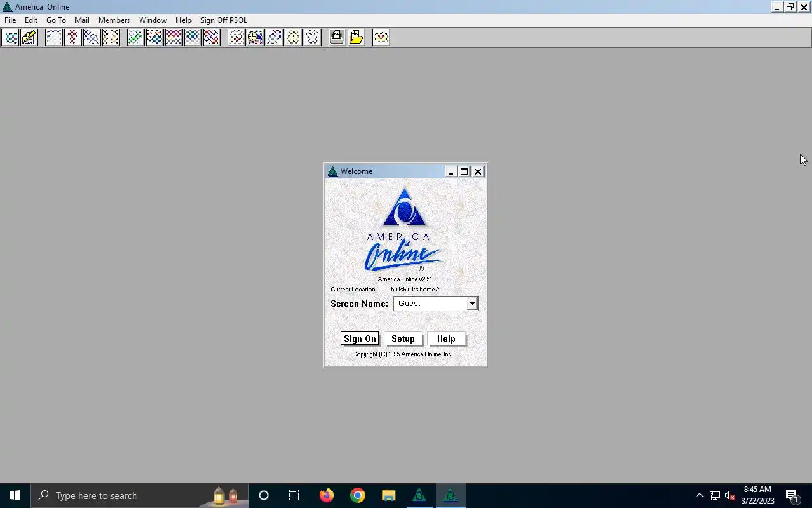Click the Online Clock toolbar icon
Screen dimensions: 812x508
point(294,37)
